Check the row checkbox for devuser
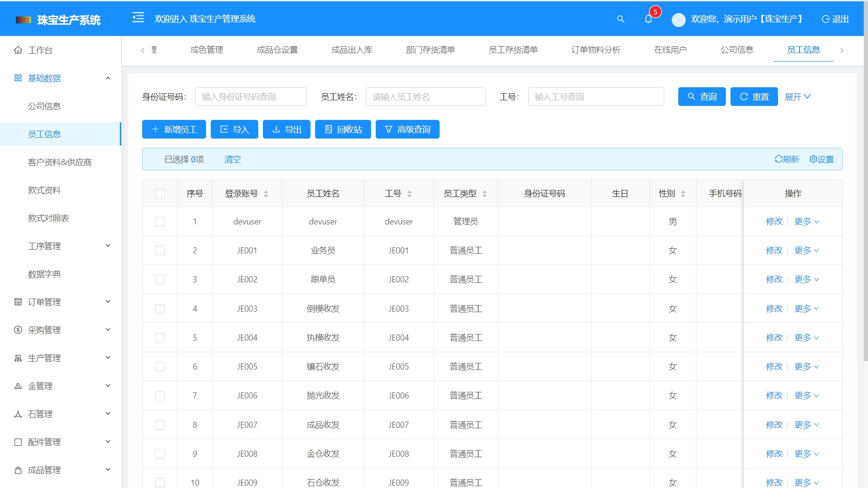 [160, 222]
